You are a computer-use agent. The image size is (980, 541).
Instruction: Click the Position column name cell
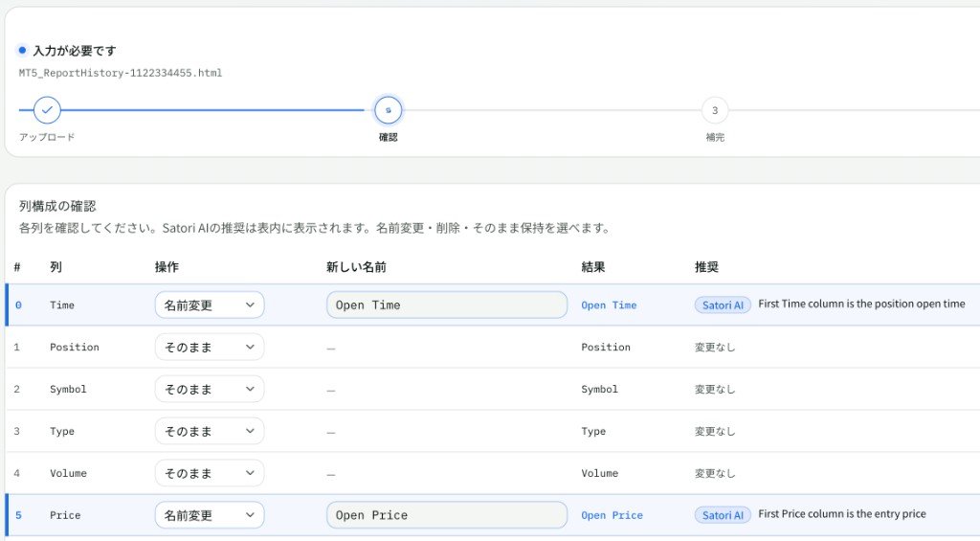(75, 348)
